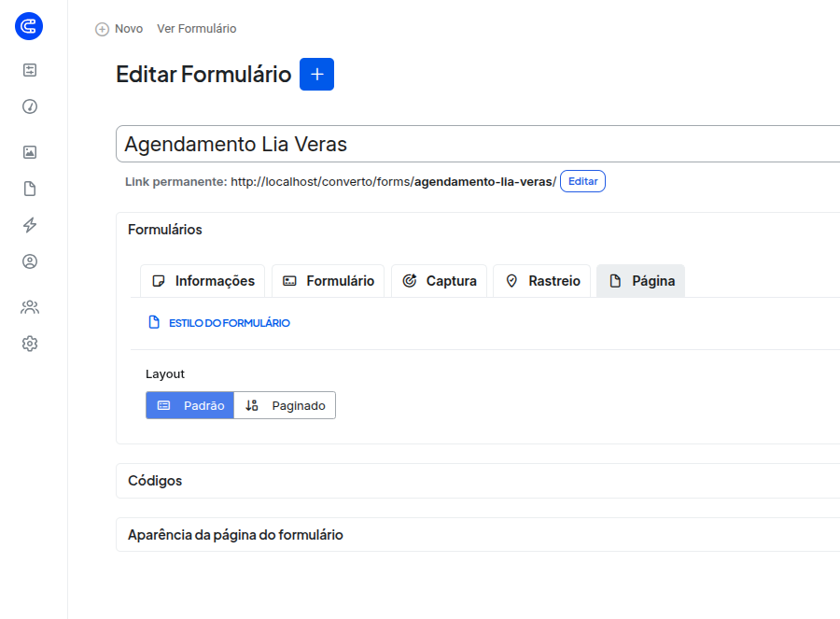Focus the form title field Agendamento Lia Veras
The image size is (840, 619).
pyautogui.click(x=478, y=144)
